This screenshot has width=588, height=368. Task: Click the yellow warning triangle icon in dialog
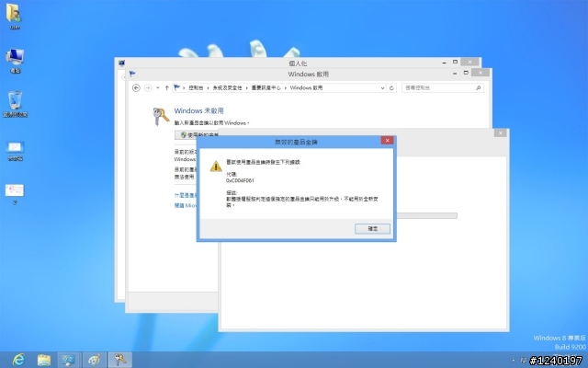tap(216, 166)
